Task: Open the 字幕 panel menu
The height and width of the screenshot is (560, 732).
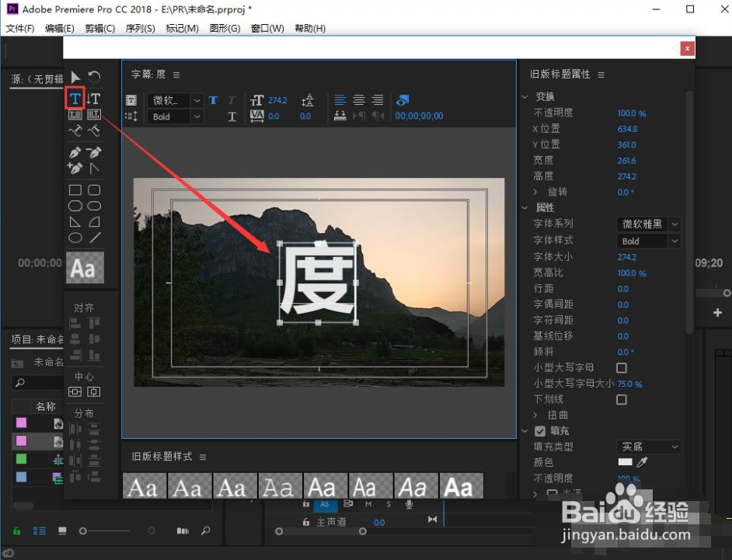Action: [x=176, y=75]
